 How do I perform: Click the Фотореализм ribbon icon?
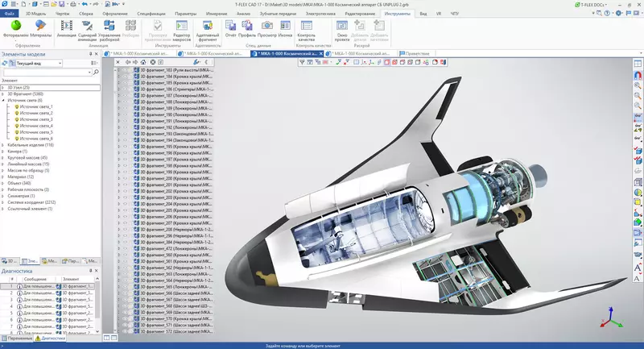(14, 28)
